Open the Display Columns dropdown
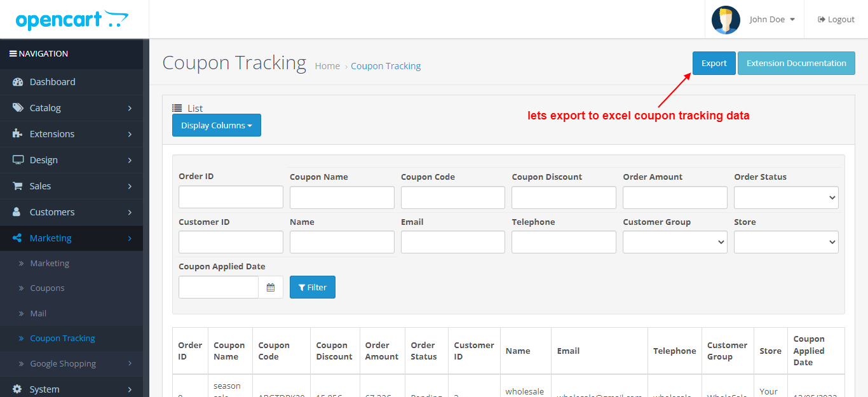The image size is (868, 397). [x=216, y=125]
